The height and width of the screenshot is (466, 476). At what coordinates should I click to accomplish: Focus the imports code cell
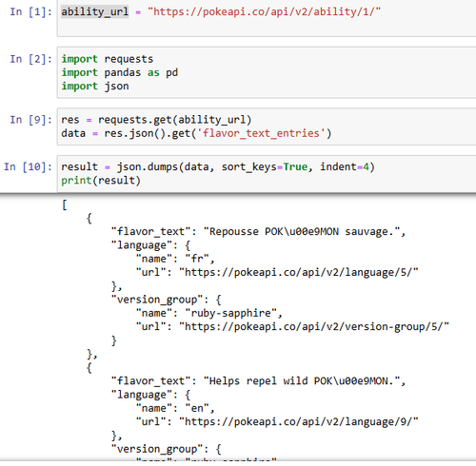267,72
